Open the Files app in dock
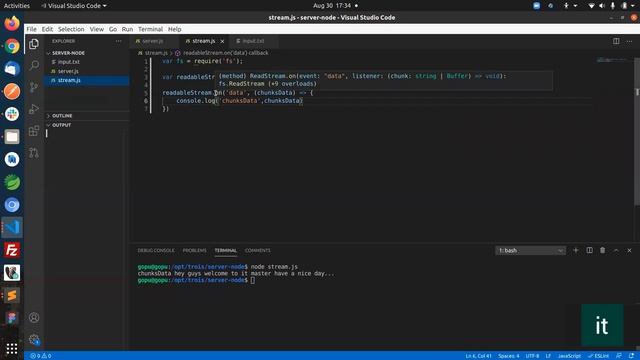Screen dimensions: 640x360 pos(12,137)
